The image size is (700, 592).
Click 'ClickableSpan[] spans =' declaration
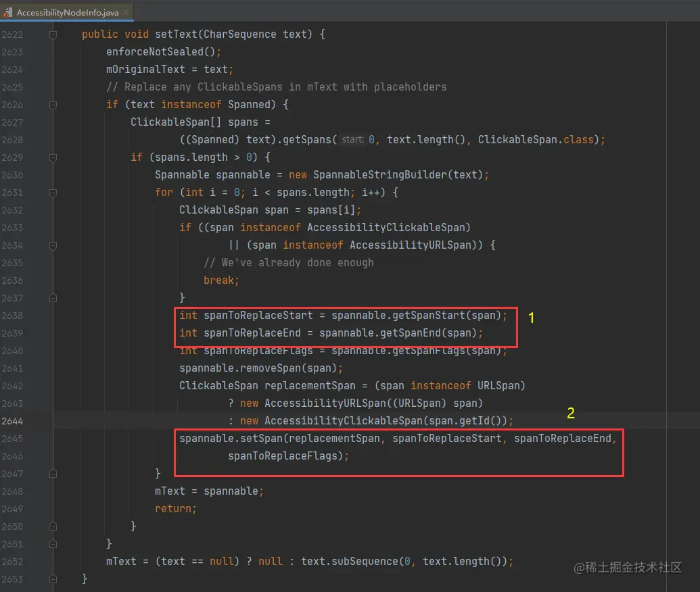[200, 122]
